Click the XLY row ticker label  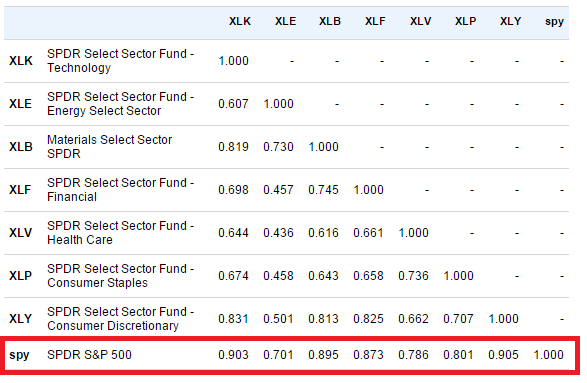pyautogui.click(x=20, y=319)
